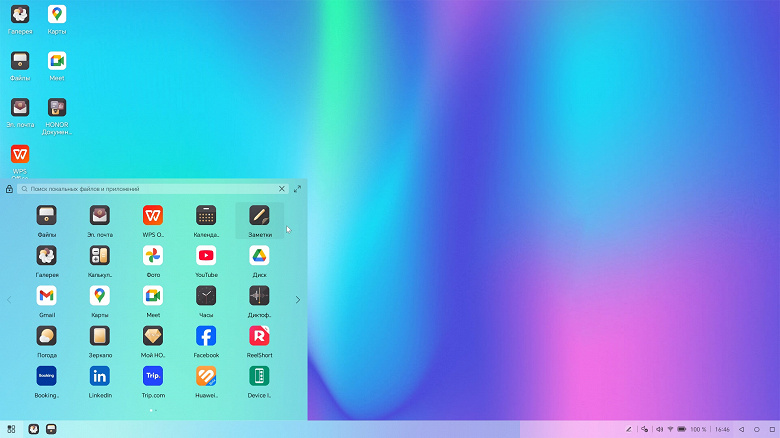
Task: Launch the Диктофон recorder app
Action: click(259, 296)
